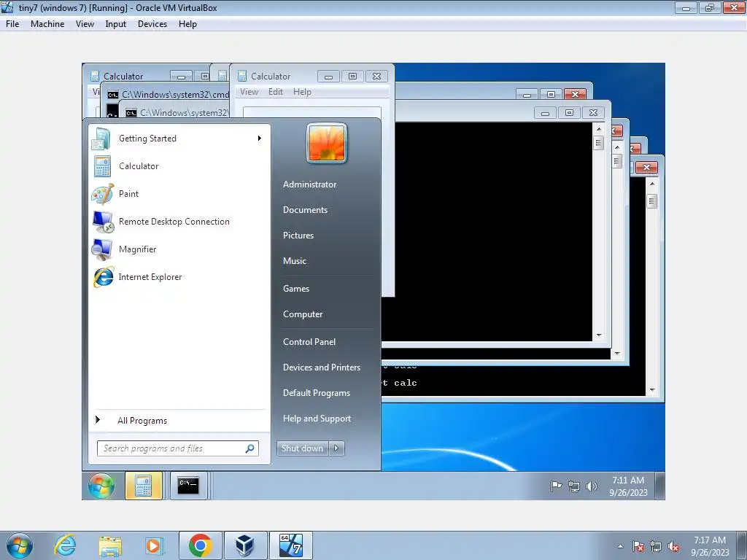Open VirtualBox Devices menu
This screenshot has width=747, height=560.
[x=152, y=24]
